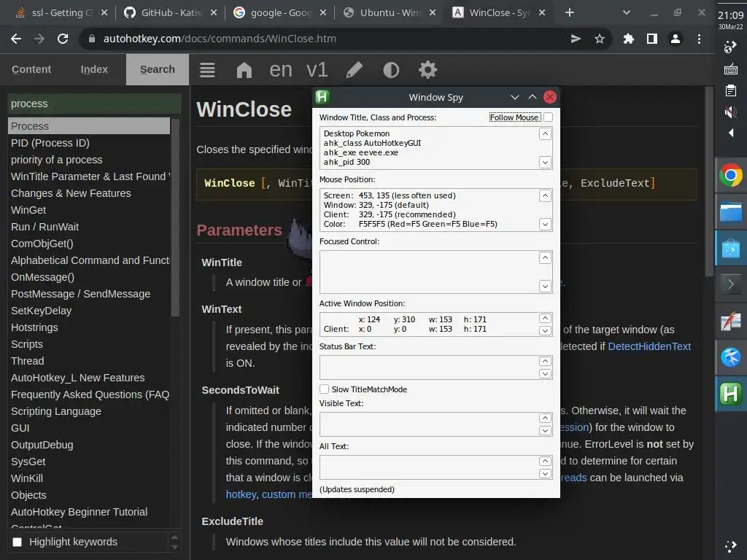Viewport: 747px width, 560px height.
Task: Switch to the google search browser tab
Action: [x=279, y=13]
